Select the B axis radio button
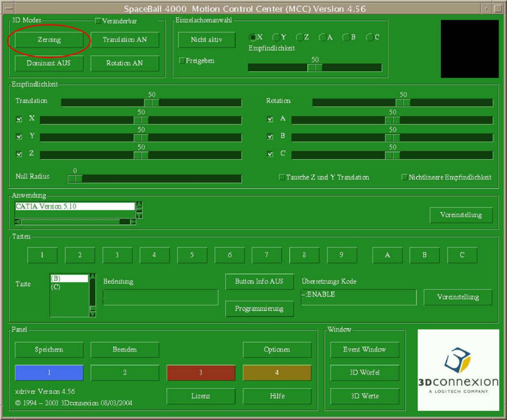This screenshot has height=420, width=507. click(x=346, y=37)
